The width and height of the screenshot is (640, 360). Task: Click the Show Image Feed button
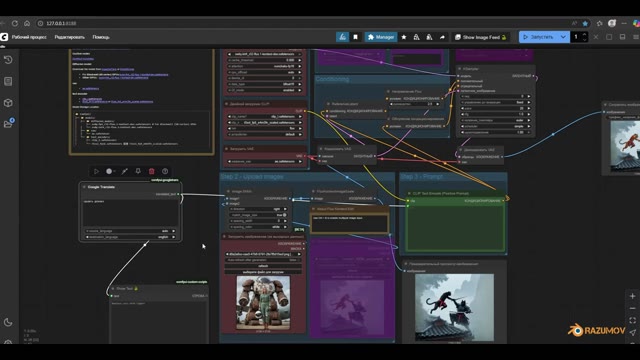pyautogui.click(x=481, y=37)
